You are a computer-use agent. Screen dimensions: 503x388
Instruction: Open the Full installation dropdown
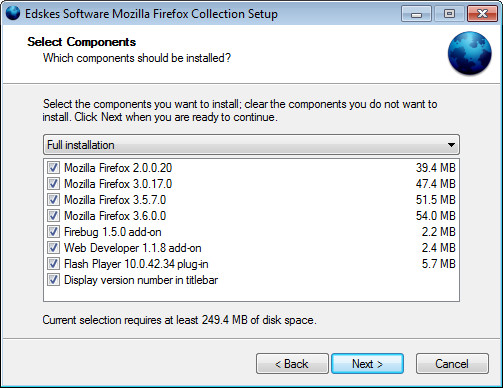coord(251,145)
